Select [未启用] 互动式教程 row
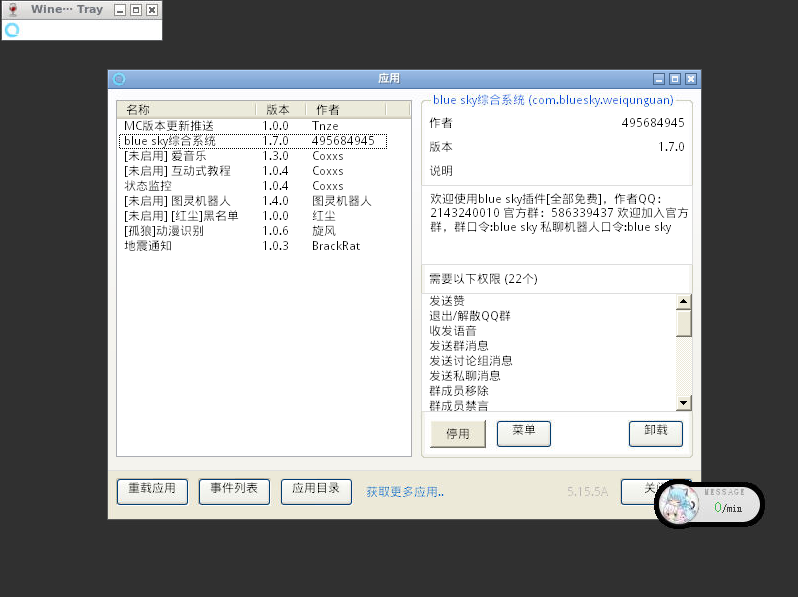Image resolution: width=798 pixels, height=597 pixels. 253,171
